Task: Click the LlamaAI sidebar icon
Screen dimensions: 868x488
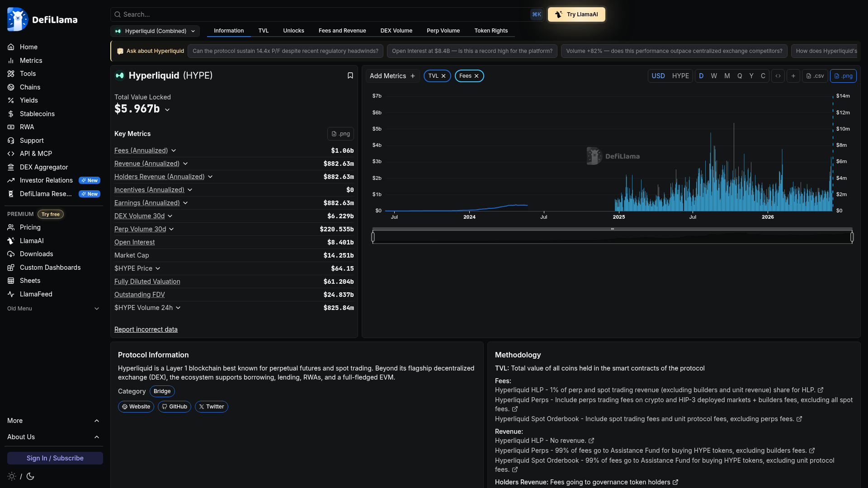Action: (x=11, y=241)
